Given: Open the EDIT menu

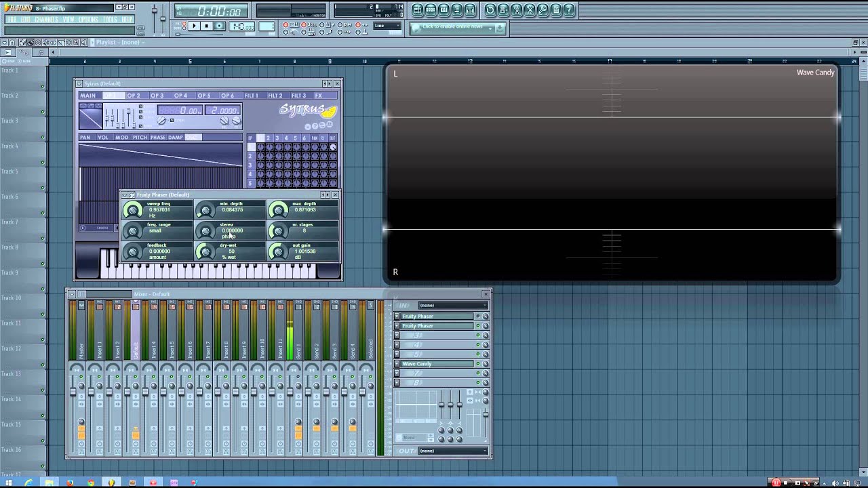Looking at the screenshot, I should 26,20.
